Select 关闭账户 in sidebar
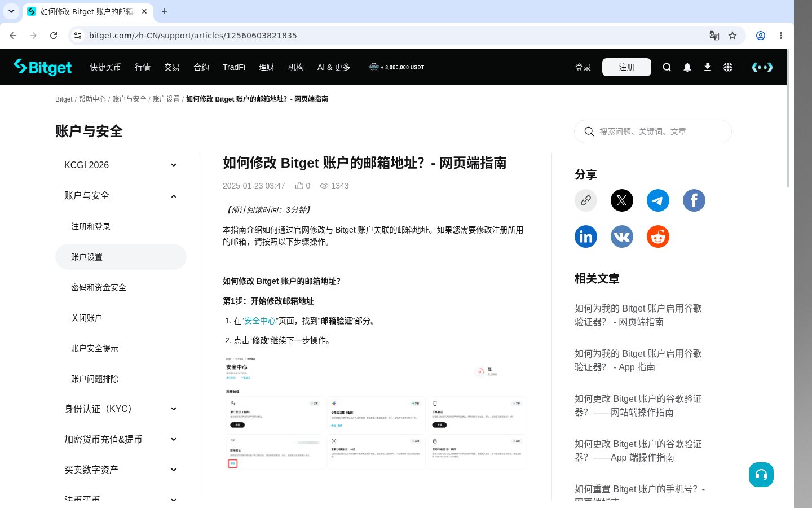This screenshot has height=508, width=812. (121, 318)
